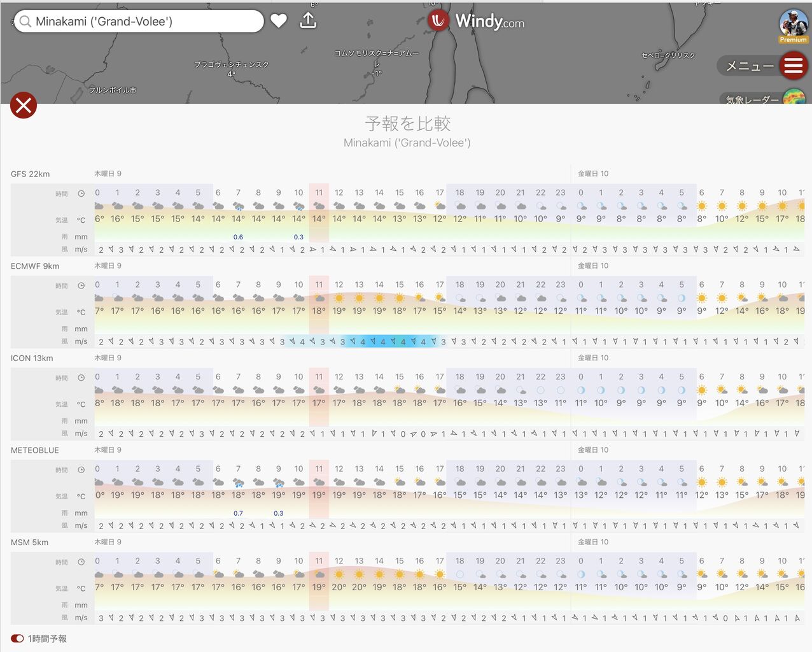Click METEOBLUE rain value 0.3
812x652 pixels.
coord(279,513)
